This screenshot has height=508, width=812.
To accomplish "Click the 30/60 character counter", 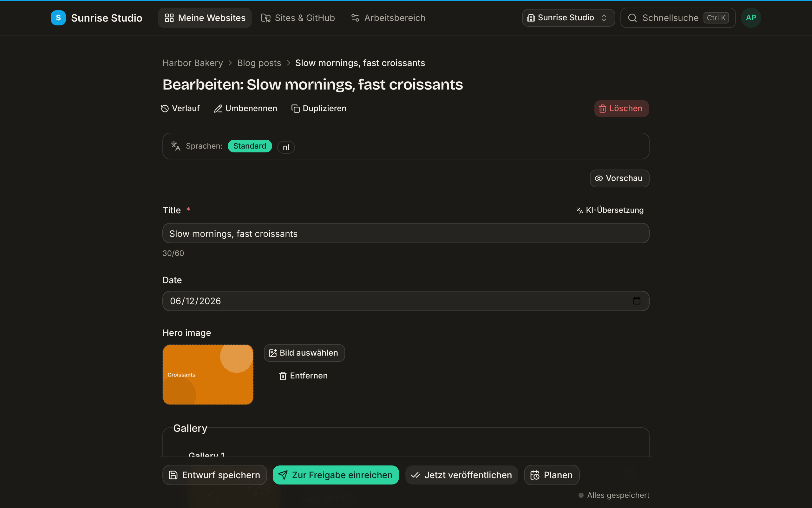I will tap(173, 253).
